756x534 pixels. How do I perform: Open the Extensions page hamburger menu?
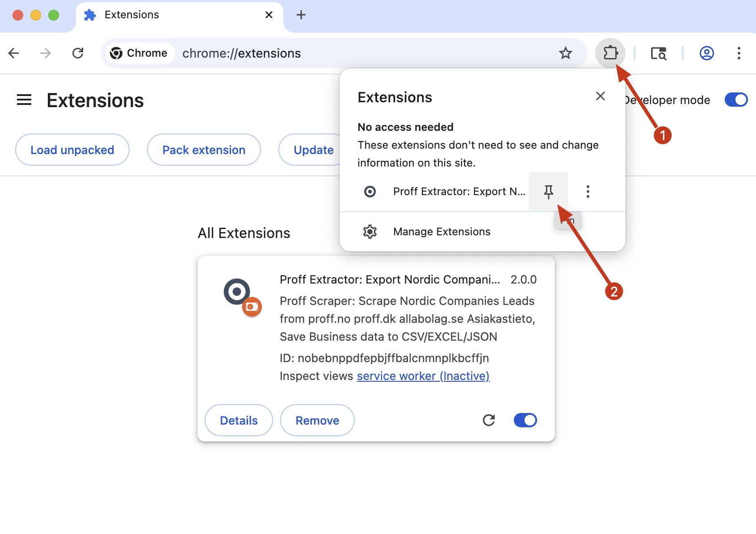tap(24, 100)
